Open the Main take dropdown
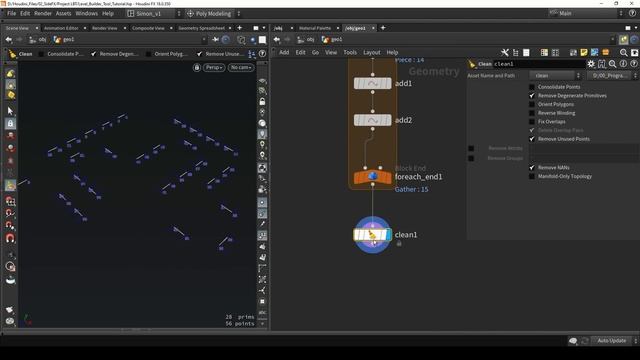This screenshot has height=360, width=640. (x=586, y=13)
